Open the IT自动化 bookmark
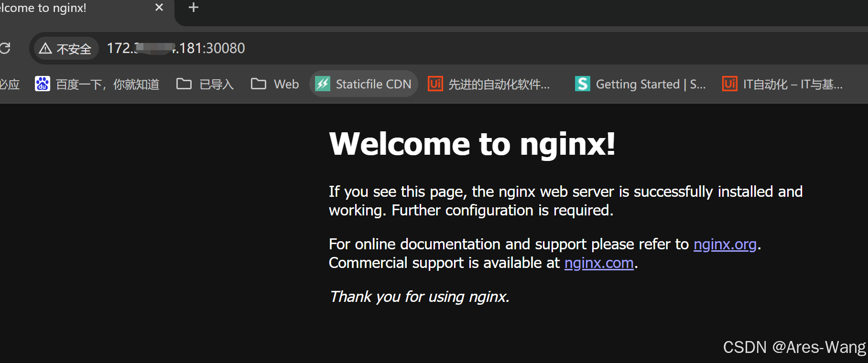 pyautogui.click(x=783, y=84)
